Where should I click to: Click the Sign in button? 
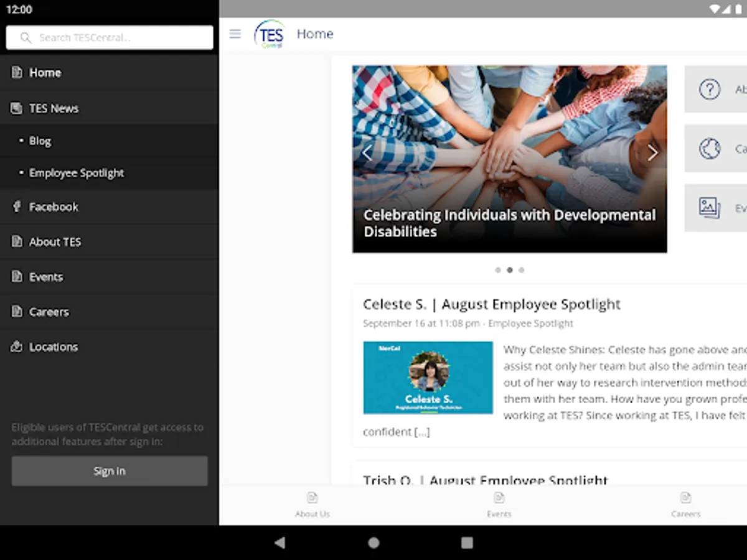[x=110, y=471]
